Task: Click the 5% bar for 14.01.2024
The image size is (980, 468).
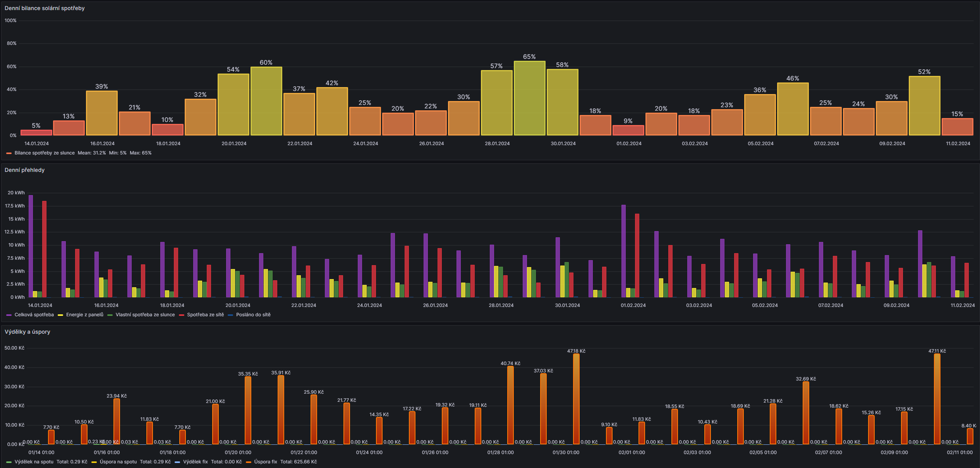Action: (x=36, y=132)
